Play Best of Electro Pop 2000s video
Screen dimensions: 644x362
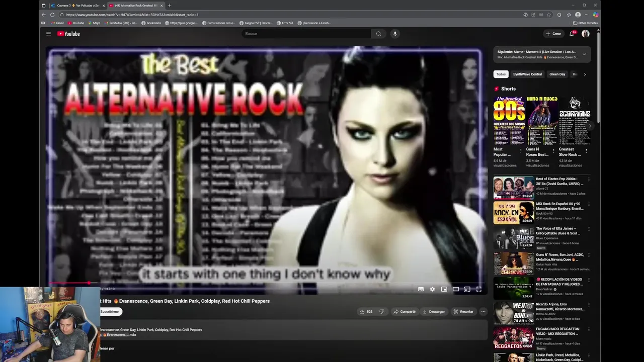514,188
